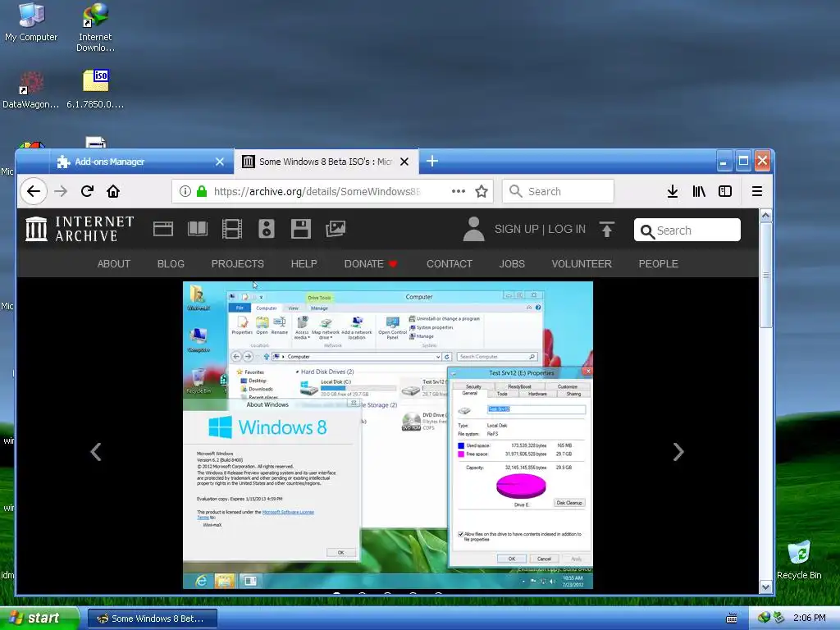This screenshot has height=630, width=840.
Task: Open the Windows start button
Action: 39,619
